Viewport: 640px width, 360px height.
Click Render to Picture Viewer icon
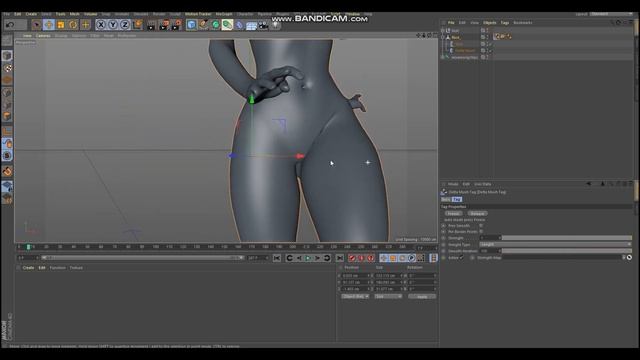coord(164,25)
